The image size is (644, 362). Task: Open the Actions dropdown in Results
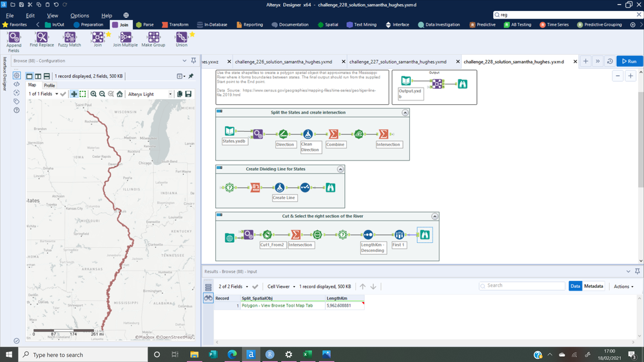pos(623,287)
